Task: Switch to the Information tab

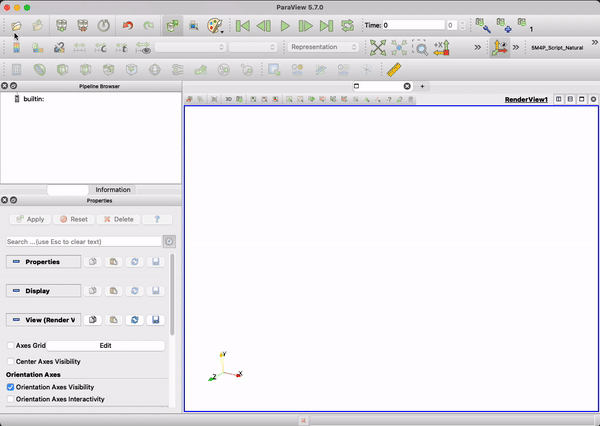Action: pyautogui.click(x=113, y=189)
